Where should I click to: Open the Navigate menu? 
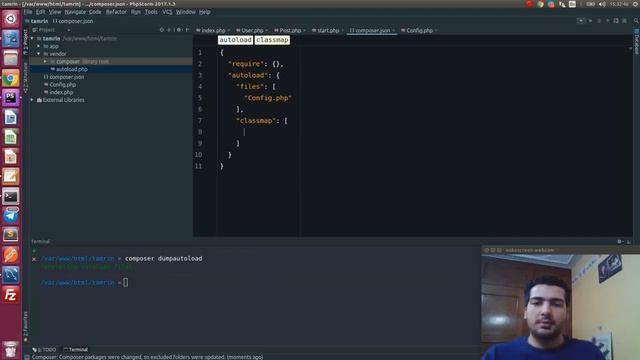pyautogui.click(x=75, y=12)
